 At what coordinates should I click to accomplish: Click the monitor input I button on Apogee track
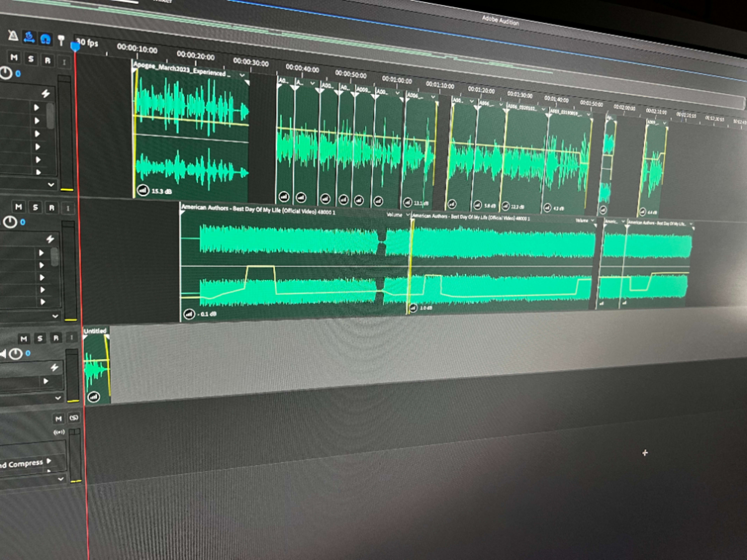click(64, 62)
